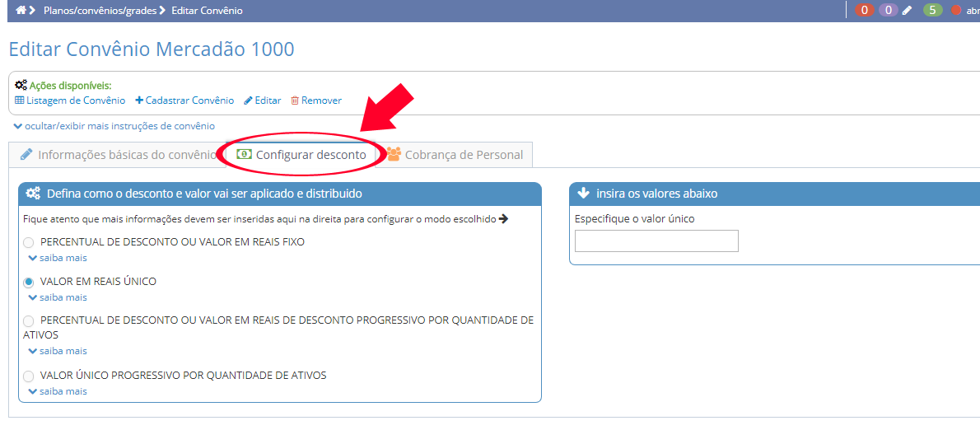
Task: Click the home icon in breadcrumb
Action: click(x=21, y=11)
